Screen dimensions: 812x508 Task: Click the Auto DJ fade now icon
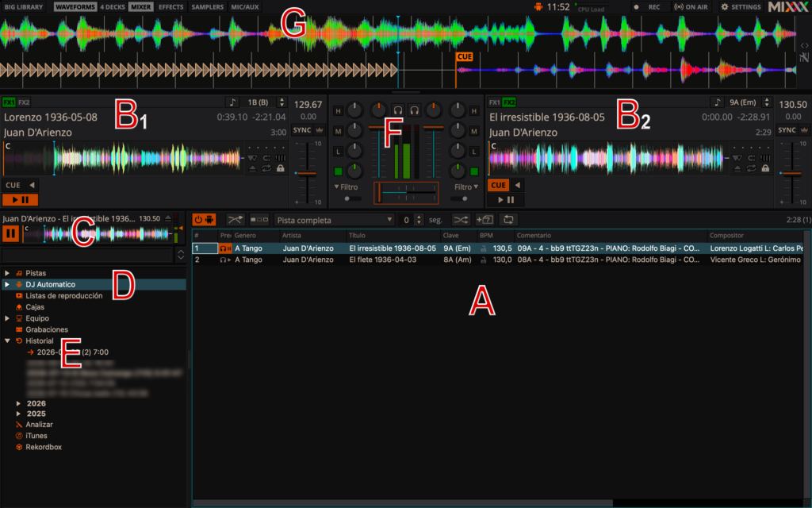(235, 220)
